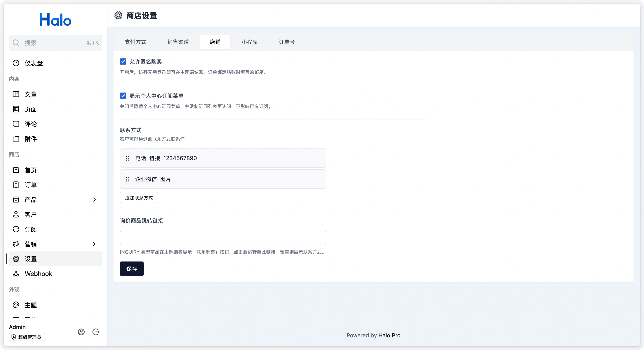Click the Customers (客户) person icon

(x=16, y=214)
